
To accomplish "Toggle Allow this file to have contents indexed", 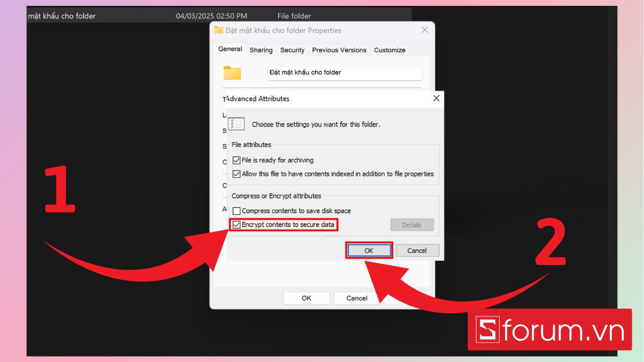I will click(236, 174).
